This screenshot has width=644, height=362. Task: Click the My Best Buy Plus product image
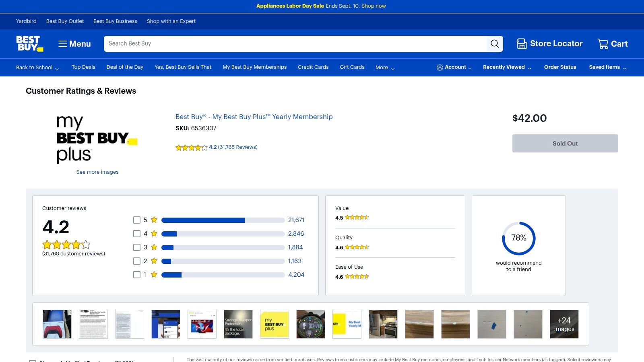pyautogui.click(x=97, y=139)
